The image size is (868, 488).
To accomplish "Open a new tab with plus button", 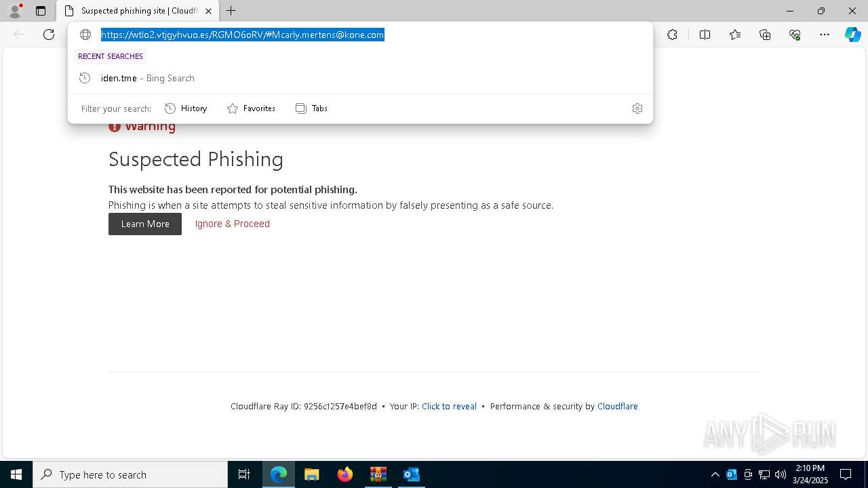I will click(231, 11).
